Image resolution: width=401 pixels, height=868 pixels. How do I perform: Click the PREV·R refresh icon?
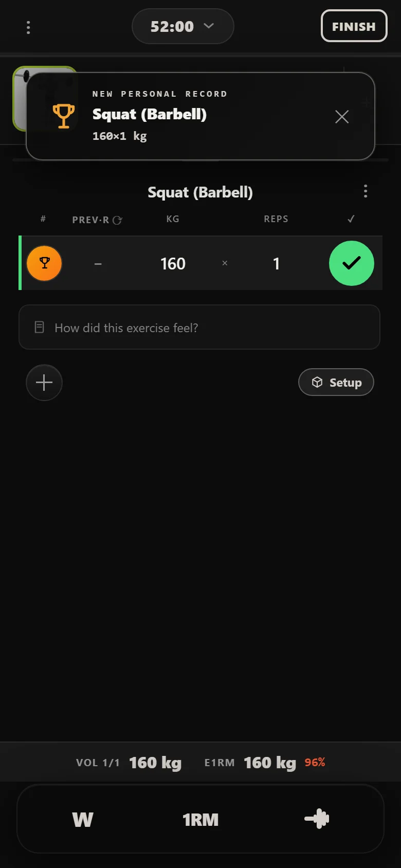pyautogui.click(x=117, y=220)
